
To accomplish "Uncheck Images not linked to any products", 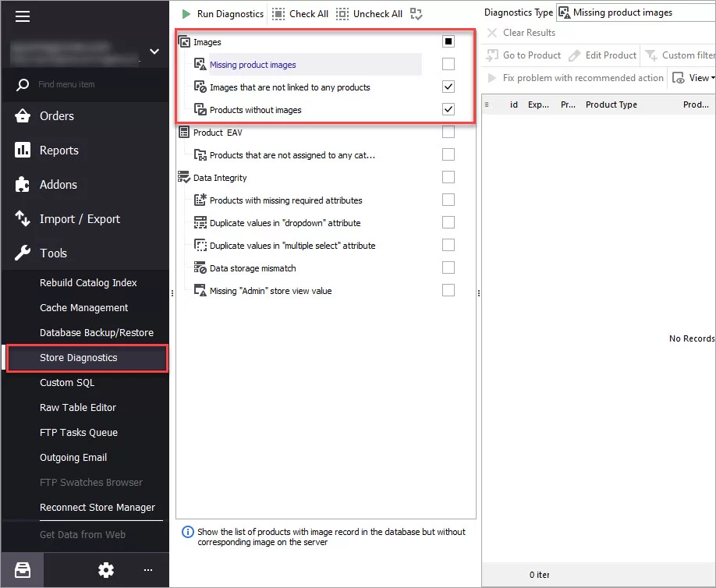I will [448, 87].
